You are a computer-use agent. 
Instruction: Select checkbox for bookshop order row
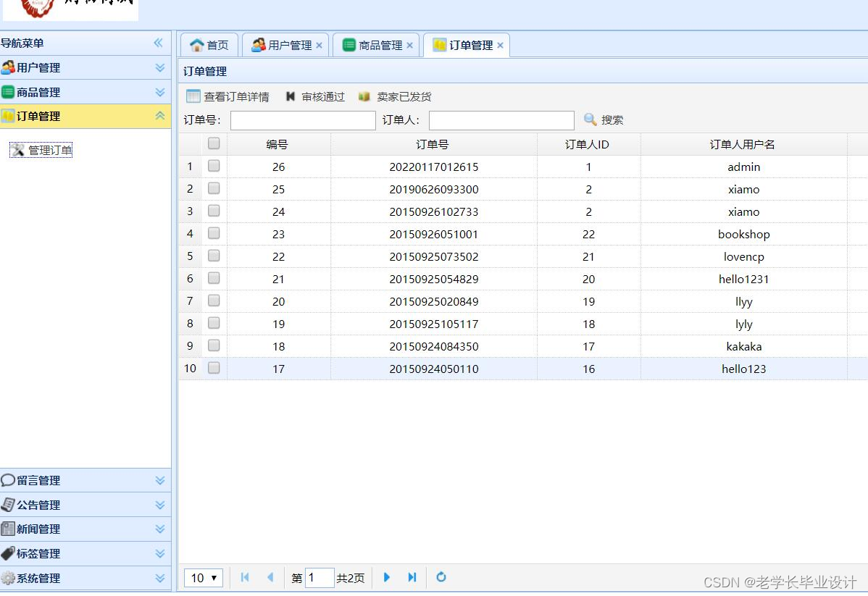click(x=214, y=233)
